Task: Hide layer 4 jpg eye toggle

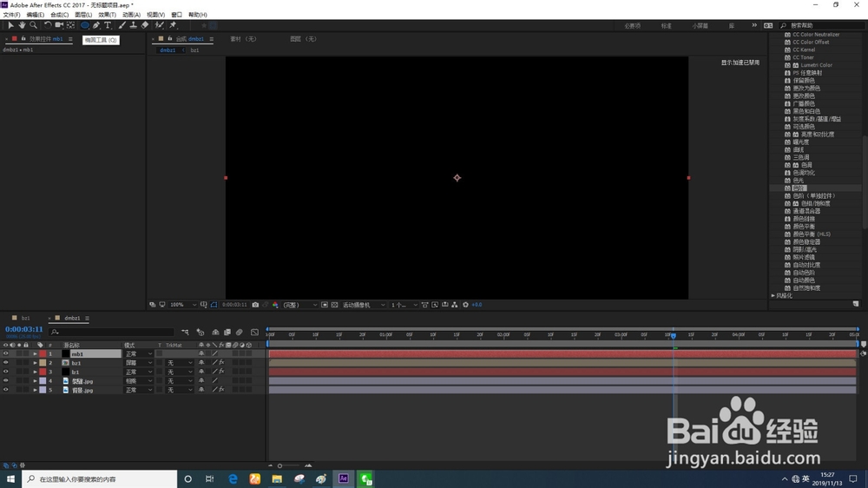Action: [5, 381]
